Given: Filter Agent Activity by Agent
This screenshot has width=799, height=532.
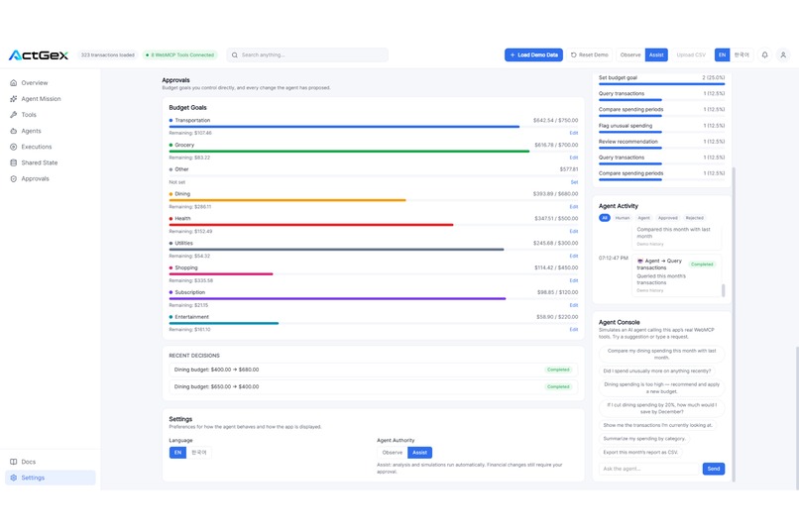Looking at the screenshot, I should [x=644, y=218].
